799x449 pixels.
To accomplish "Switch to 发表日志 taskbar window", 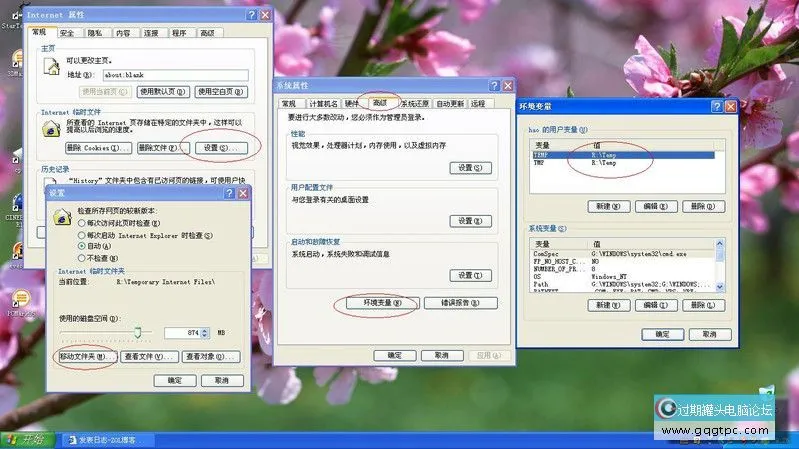I will (x=109, y=440).
